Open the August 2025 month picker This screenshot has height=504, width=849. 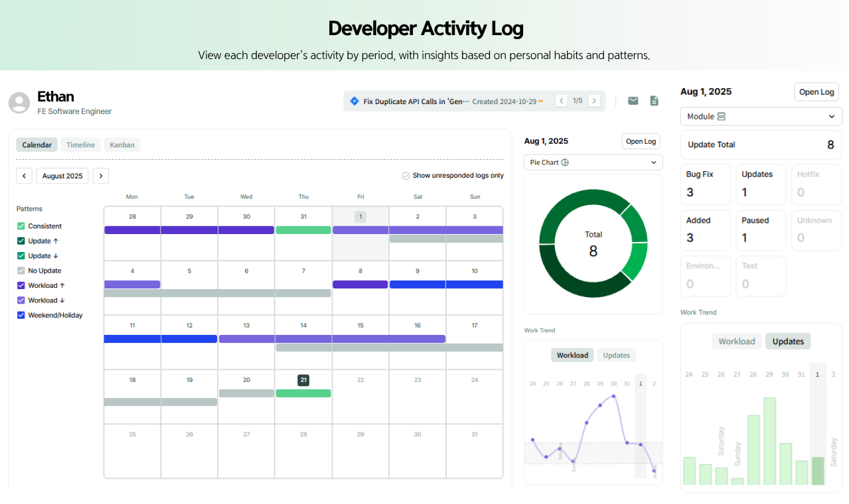(x=62, y=176)
